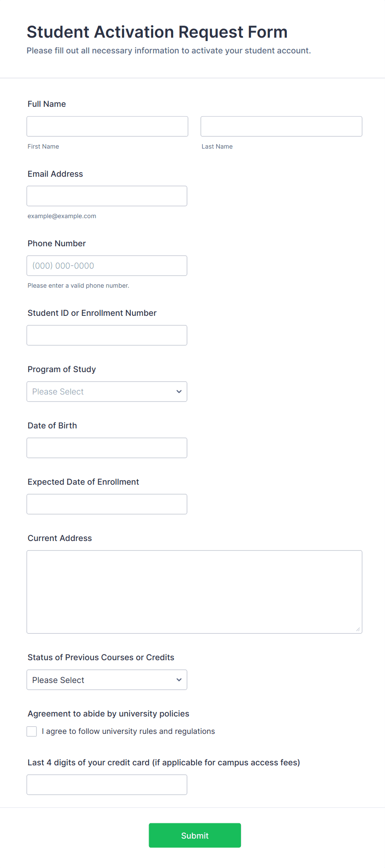The image size is (385, 868).
Task: Click the Program of Study chevron arrow
Action: click(x=179, y=392)
